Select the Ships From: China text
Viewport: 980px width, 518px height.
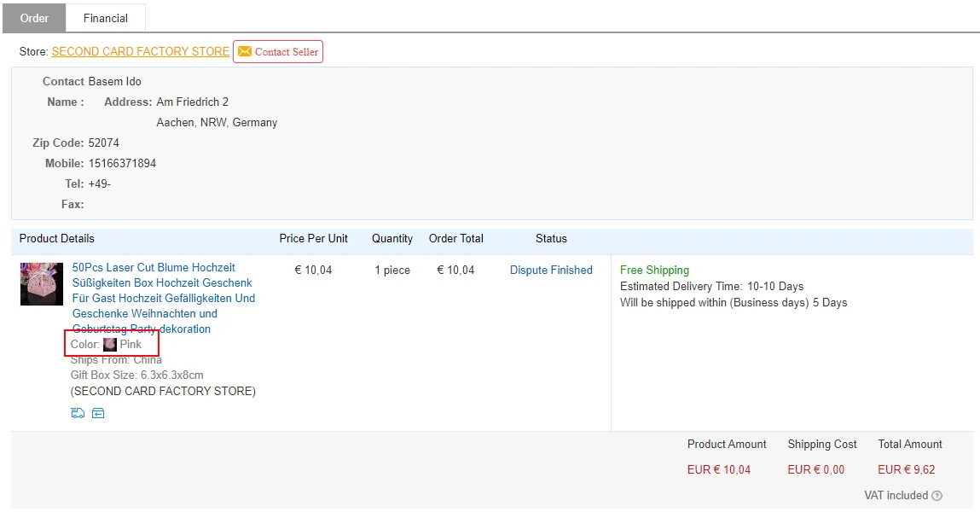click(x=116, y=360)
